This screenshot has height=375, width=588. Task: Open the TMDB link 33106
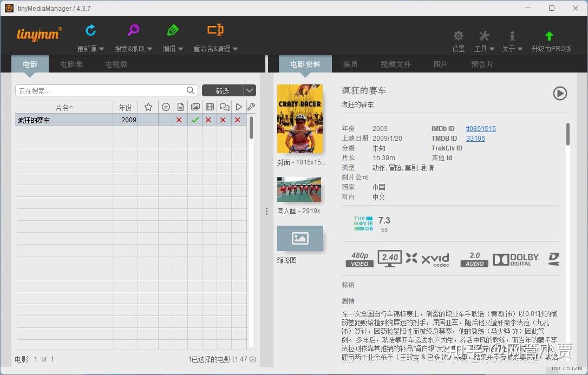pos(475,139)
